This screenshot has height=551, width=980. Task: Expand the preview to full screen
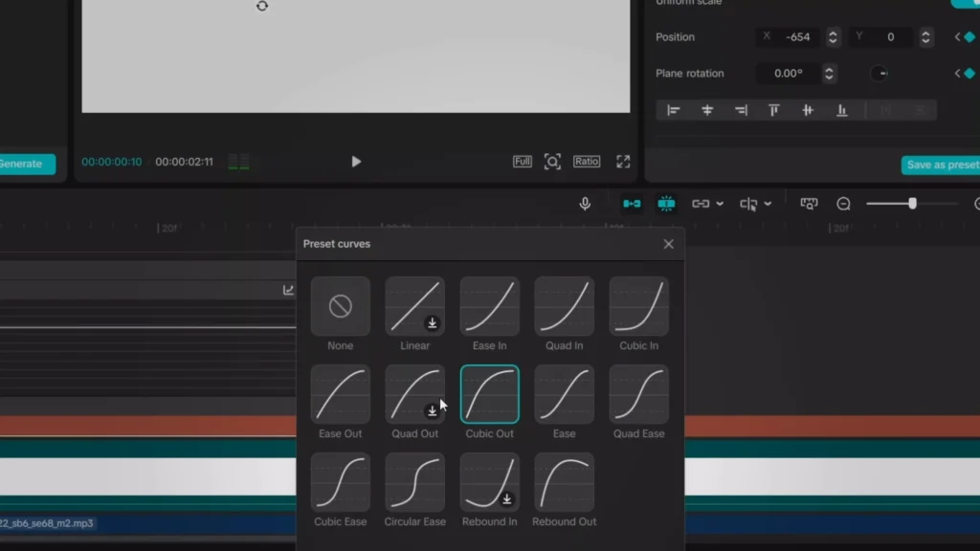pos(623,162)
